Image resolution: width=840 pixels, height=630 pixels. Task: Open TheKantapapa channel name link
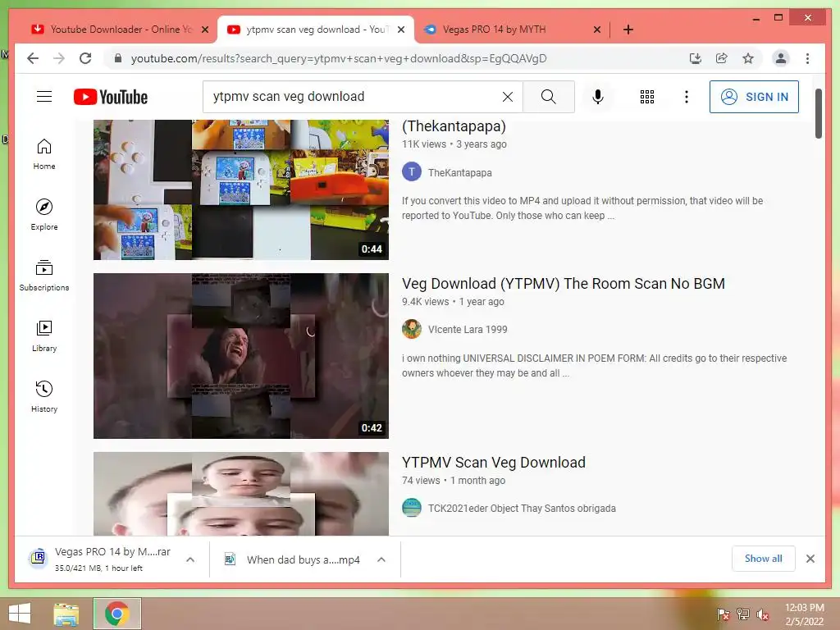click(x=459, y=172)
